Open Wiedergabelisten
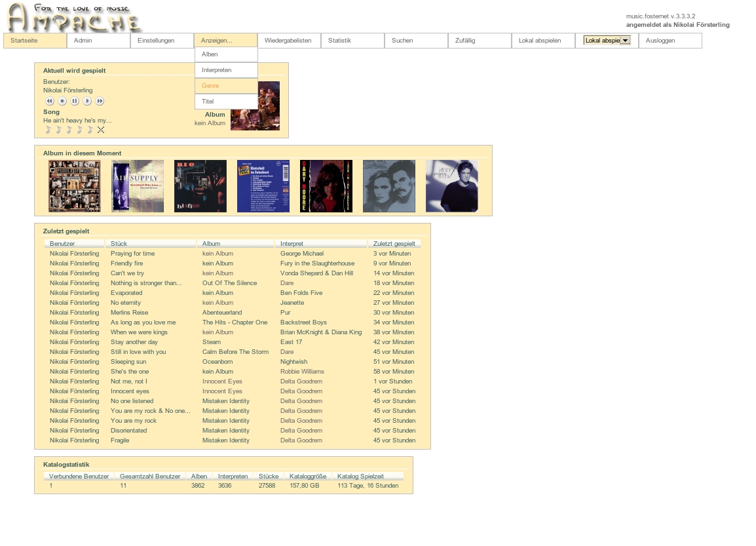The height and width of the screenshot is (546, 756). 290,41
